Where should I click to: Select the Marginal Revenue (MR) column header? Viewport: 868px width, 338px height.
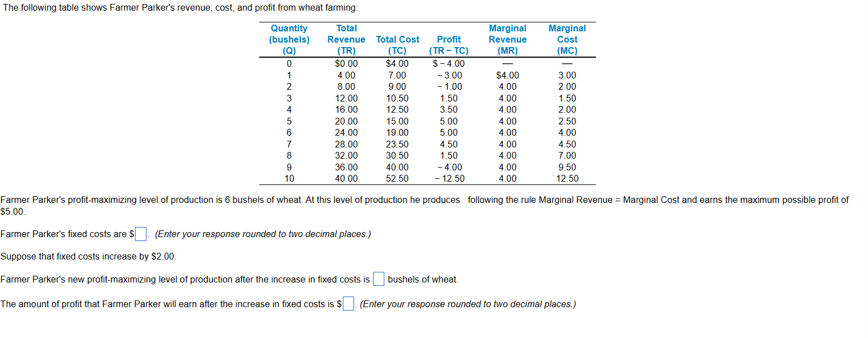507,39
